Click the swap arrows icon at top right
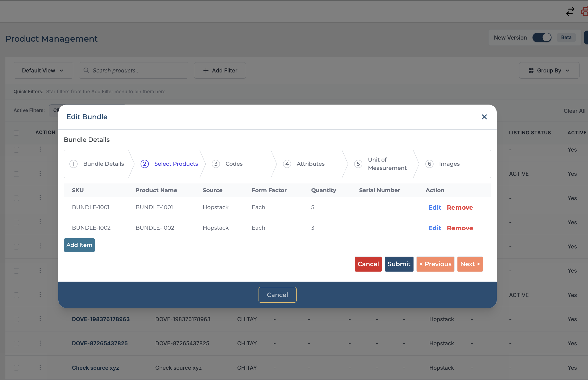Image resolution: width=588 pixels, height=380 pixels. coord(570,12)
